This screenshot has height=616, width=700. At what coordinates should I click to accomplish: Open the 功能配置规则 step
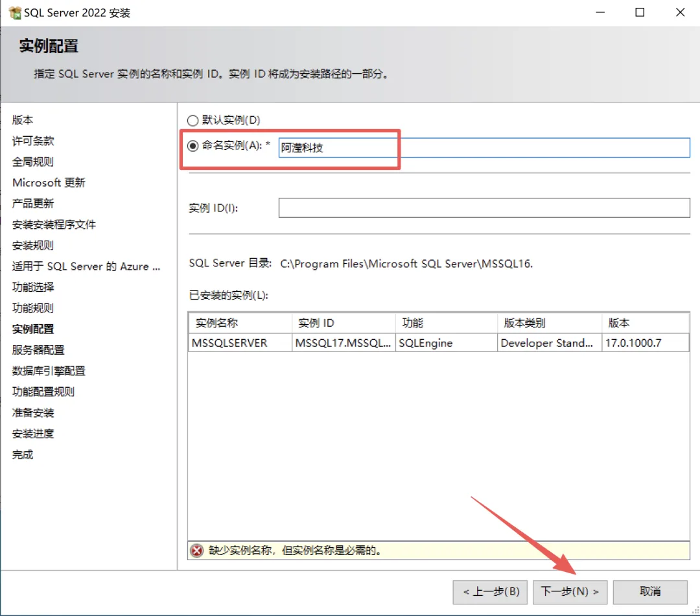pos(43,392)
